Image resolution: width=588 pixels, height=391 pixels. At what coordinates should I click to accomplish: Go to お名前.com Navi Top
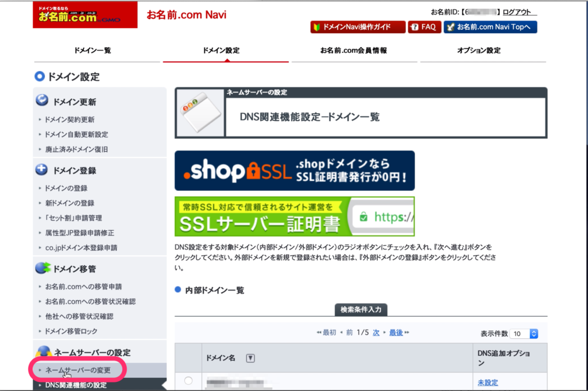(490, 27)
